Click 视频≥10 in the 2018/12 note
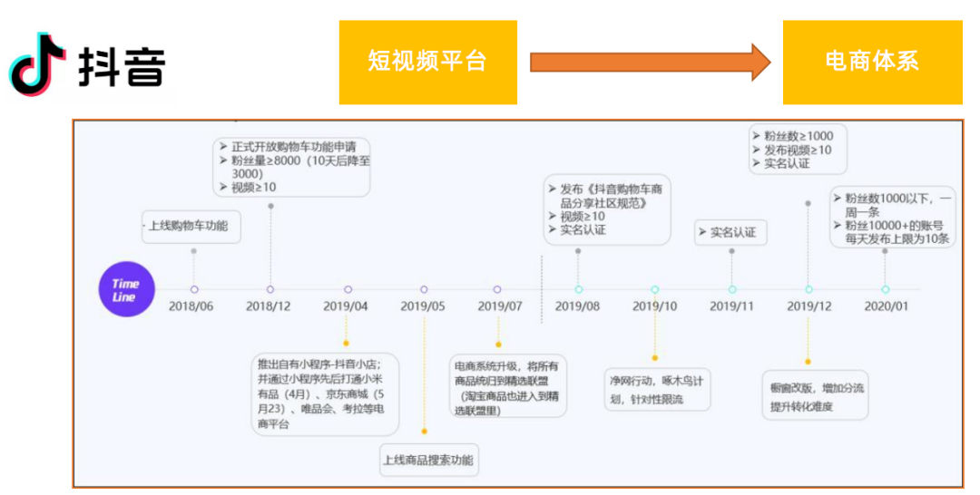The width and height of the screenshot is (980, 495). click(248, 188)
